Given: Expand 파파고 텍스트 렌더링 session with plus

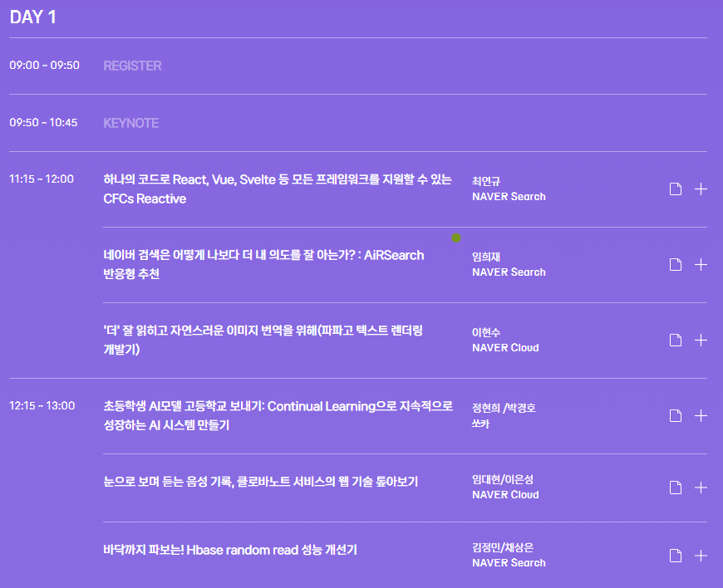Looking at the screenshot, I should coord(701,340).
